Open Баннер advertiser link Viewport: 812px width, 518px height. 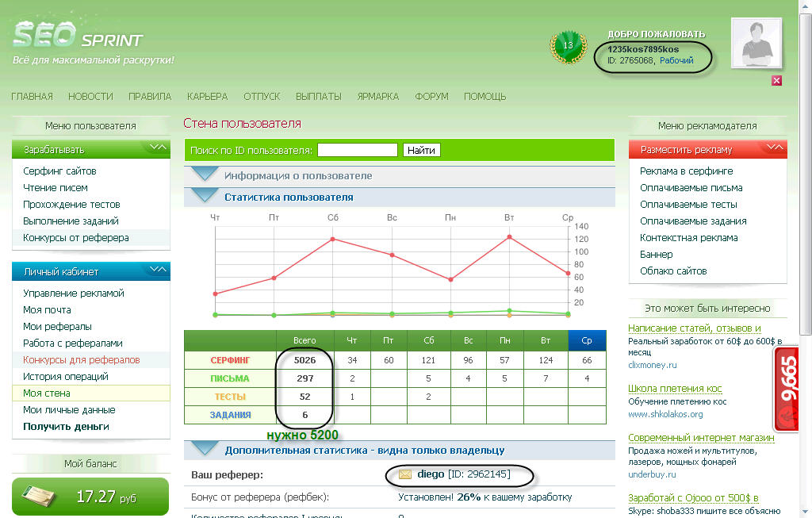(x=656, y=255)
